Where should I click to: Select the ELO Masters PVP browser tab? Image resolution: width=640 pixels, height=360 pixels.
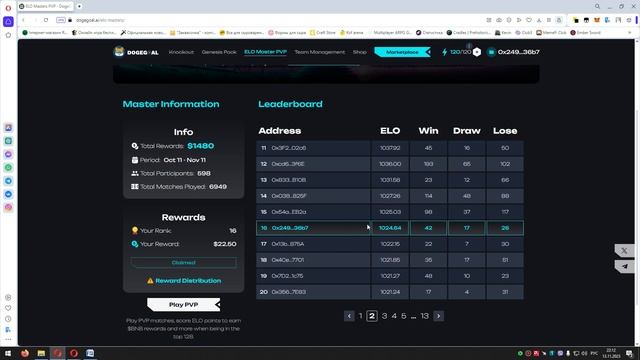(x=46, y=6)
